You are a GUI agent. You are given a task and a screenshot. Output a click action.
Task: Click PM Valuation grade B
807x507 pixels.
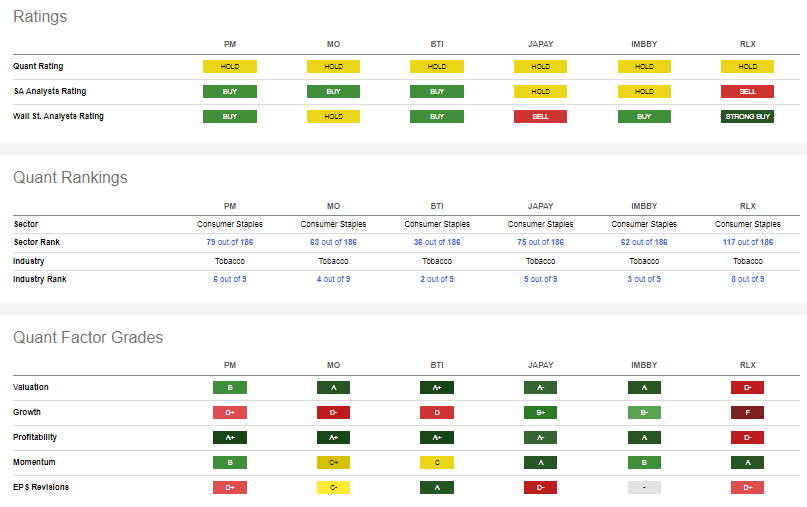230,388
